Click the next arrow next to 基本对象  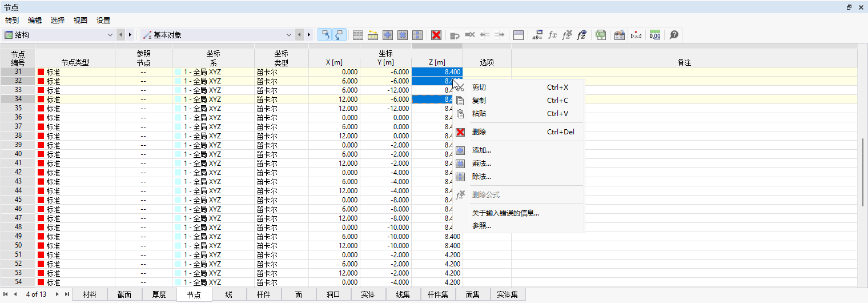pyautogui.click(x=309, y=35)
